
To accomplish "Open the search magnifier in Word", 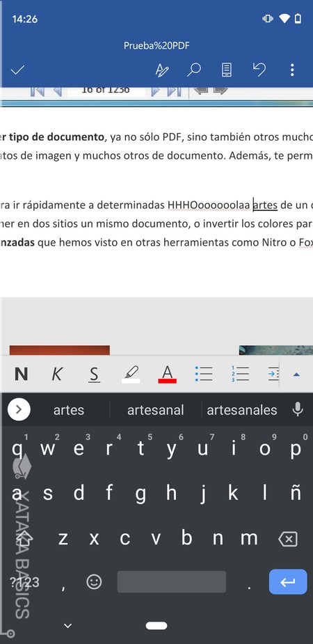I will click(193, 70).
